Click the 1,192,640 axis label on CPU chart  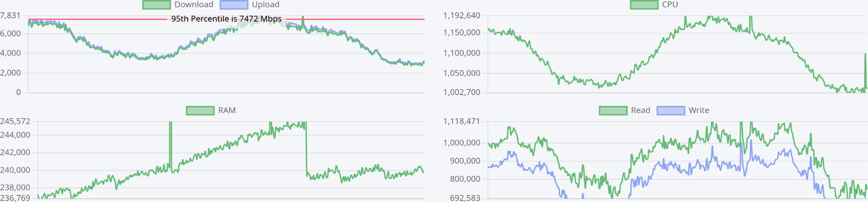point(461,16)
